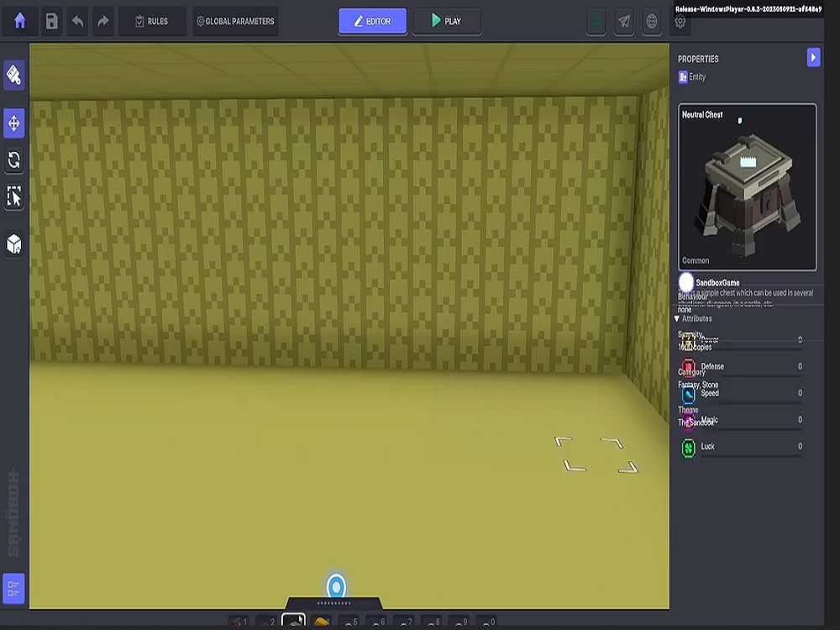Open the RULES panel
Screen dimensions: 840x630
pyautogui.click(x=152, y=21)
